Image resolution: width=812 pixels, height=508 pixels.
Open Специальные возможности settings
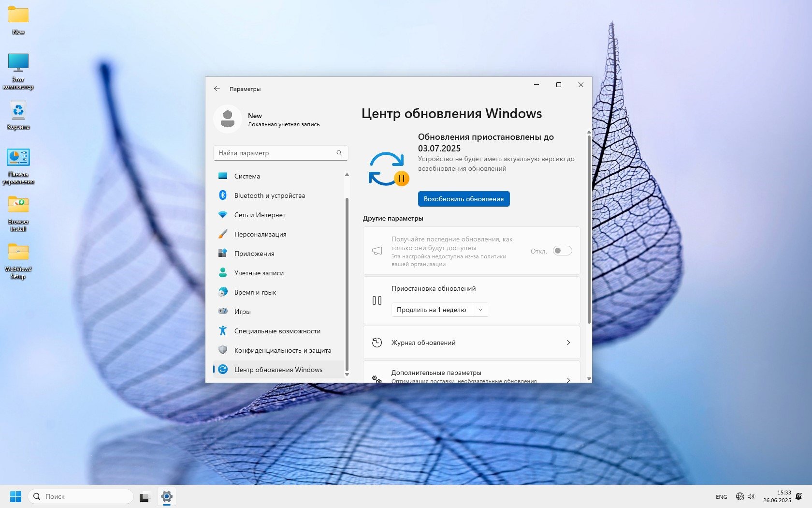(278, 331)
